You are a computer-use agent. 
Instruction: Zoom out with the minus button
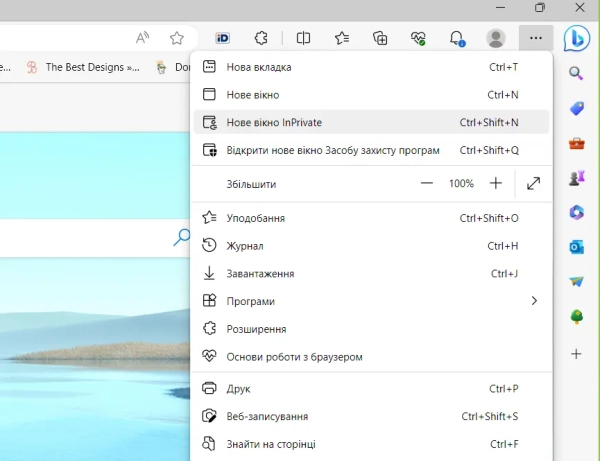427,183
